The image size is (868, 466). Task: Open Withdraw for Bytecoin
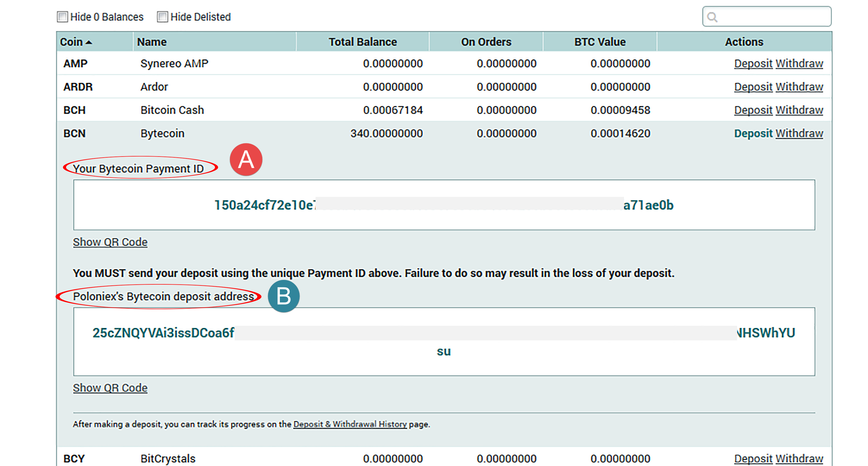point(799,133)
